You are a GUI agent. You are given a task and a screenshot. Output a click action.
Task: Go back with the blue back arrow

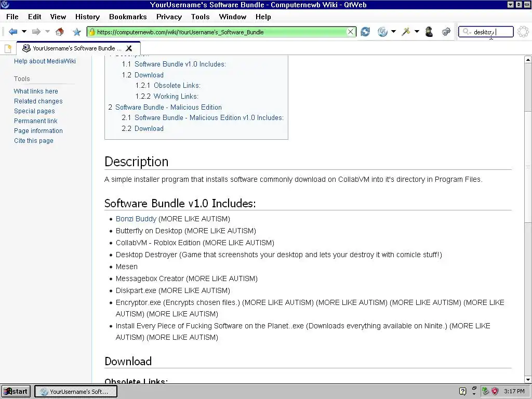pos(13,32)
